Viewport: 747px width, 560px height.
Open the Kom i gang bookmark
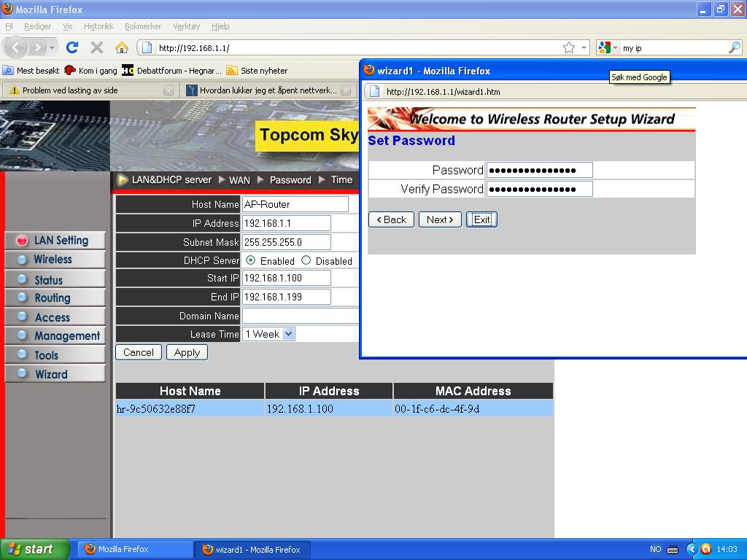tap(91, 71)
